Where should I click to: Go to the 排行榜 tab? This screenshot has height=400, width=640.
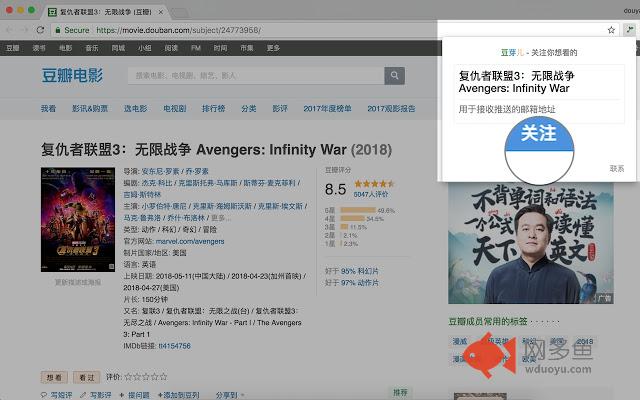[x=213, y=109]
